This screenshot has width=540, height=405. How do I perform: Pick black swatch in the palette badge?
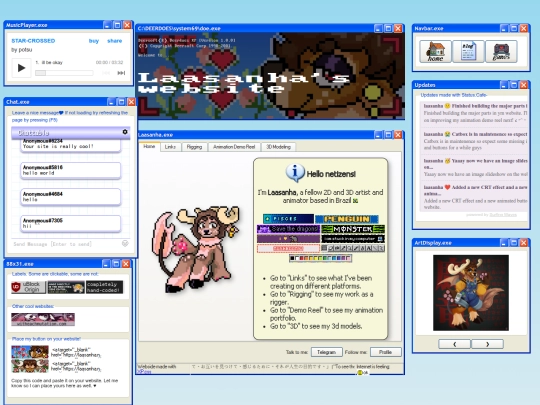[292, 258]
